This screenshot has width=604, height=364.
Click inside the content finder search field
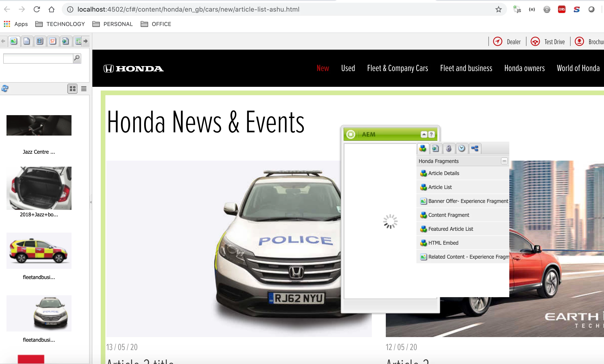[38, 58]
